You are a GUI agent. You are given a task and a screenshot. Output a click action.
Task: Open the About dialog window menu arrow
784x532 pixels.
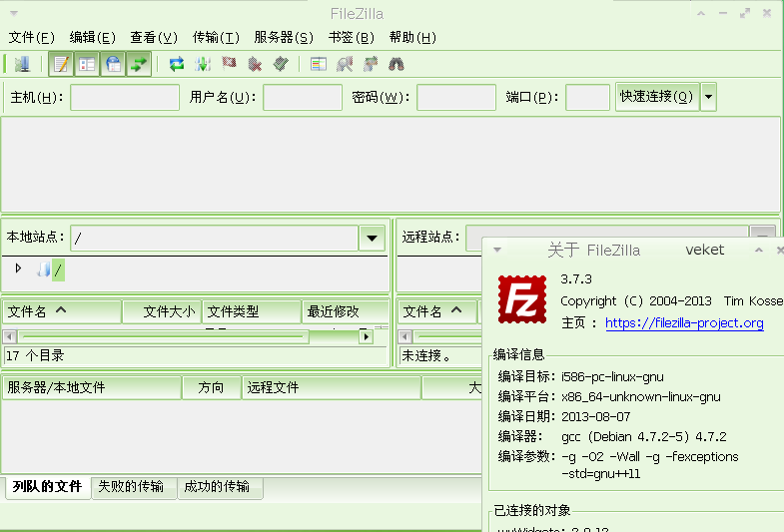(x=497, y=250)
